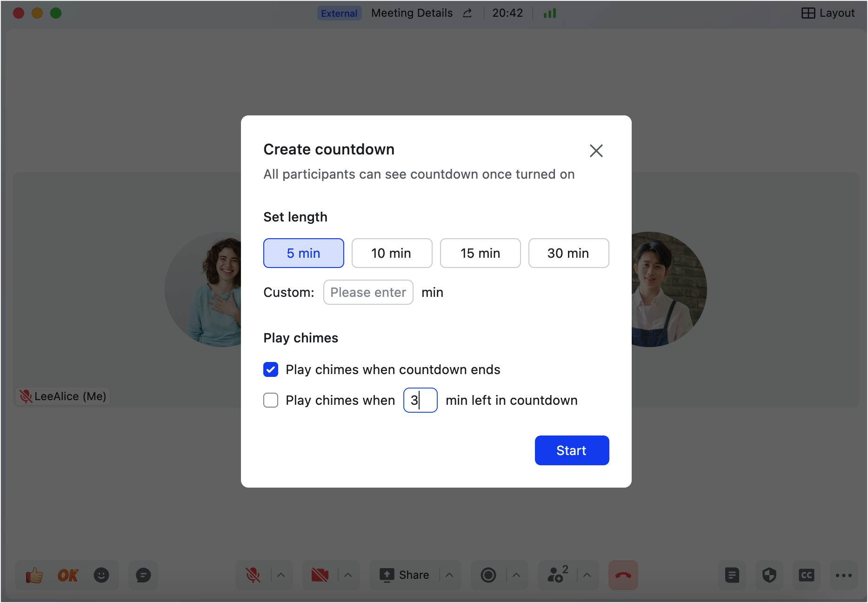The height and width of the screenshot is (603, 868).
Task: Start a meeting recording
Action: (x=488, y=575)
